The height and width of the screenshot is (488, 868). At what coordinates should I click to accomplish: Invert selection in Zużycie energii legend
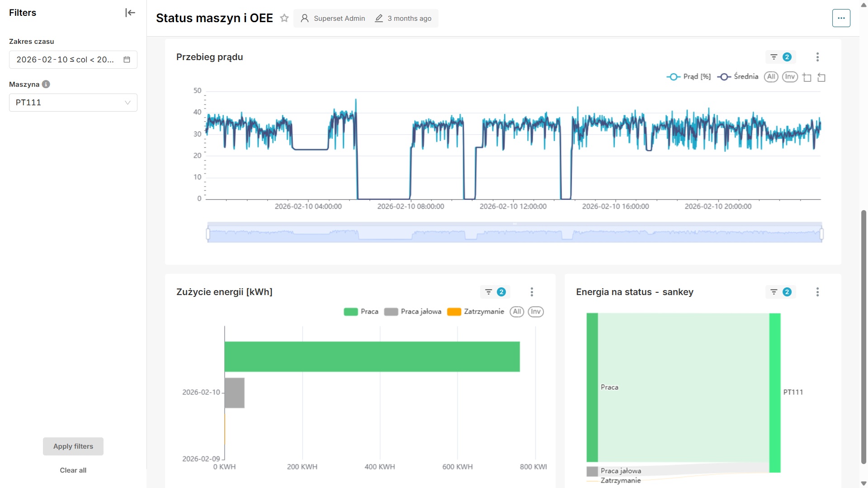[536, 312]
